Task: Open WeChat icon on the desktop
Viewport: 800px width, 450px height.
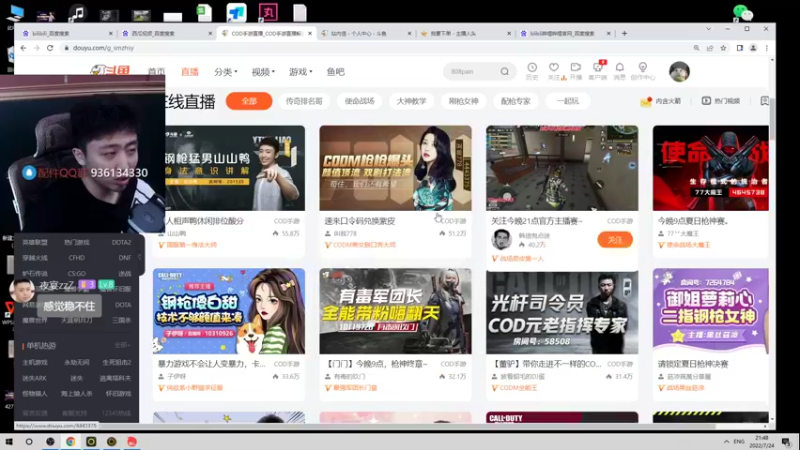Action: (742, 12)
